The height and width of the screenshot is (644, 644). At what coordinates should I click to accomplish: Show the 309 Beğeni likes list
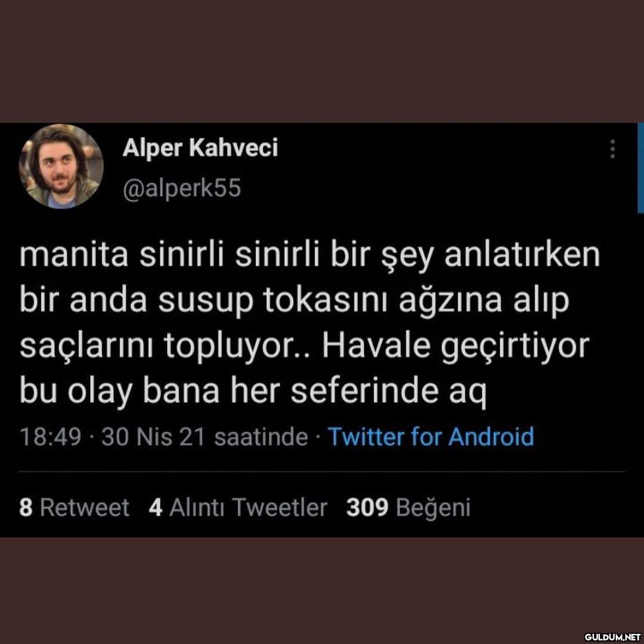coord(408,507)
